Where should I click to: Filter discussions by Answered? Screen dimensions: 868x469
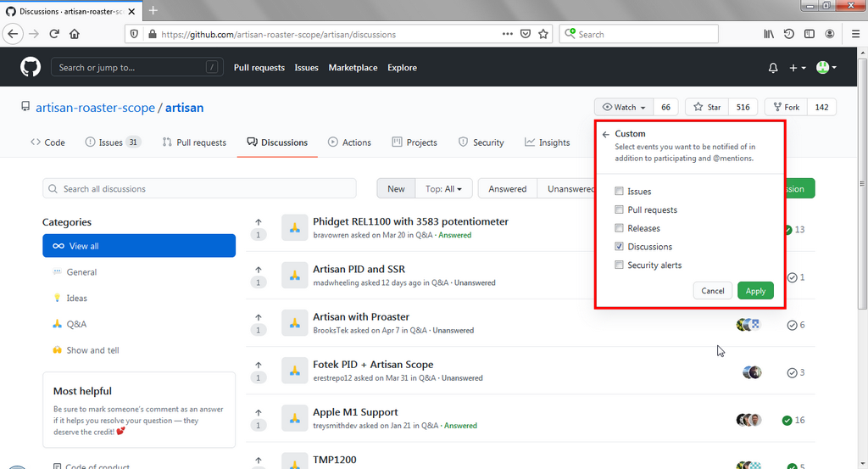(x=507, y=189)
